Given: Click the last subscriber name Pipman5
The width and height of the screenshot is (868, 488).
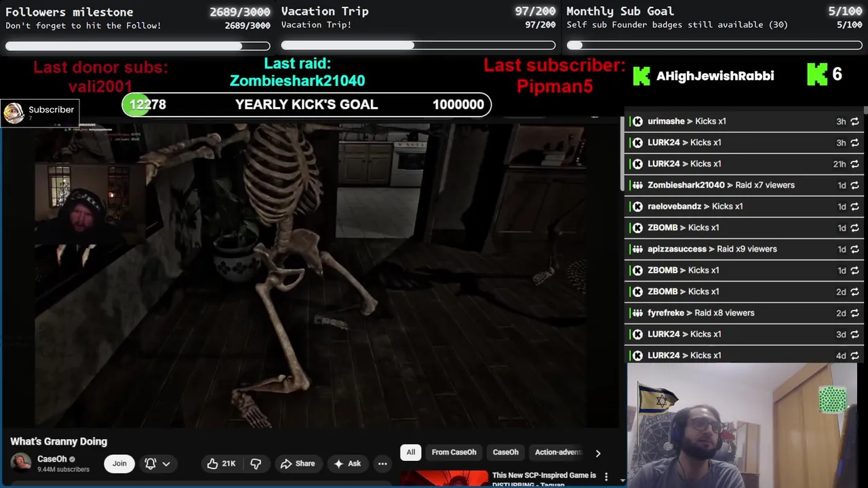Looking at the screenshot, I should point(555,86).
